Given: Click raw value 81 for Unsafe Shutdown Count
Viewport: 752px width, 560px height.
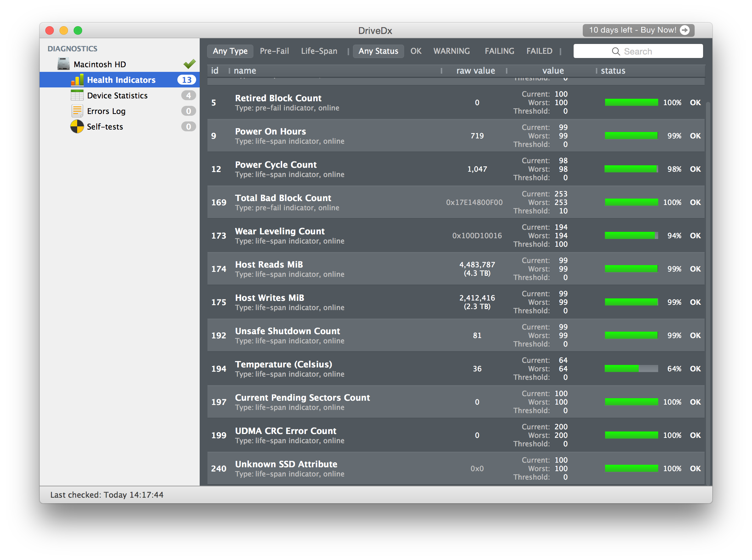Looking at the screenshot, I should coord(477,336).
